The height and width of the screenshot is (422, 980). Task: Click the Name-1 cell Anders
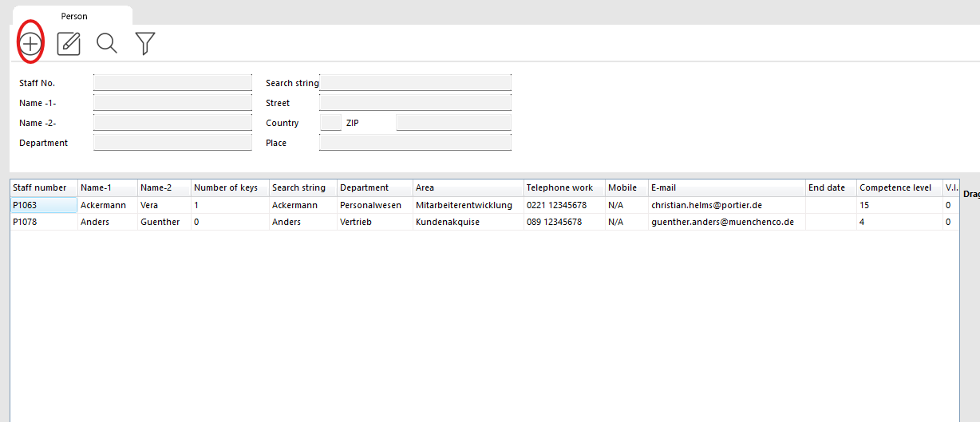(108, 222)
